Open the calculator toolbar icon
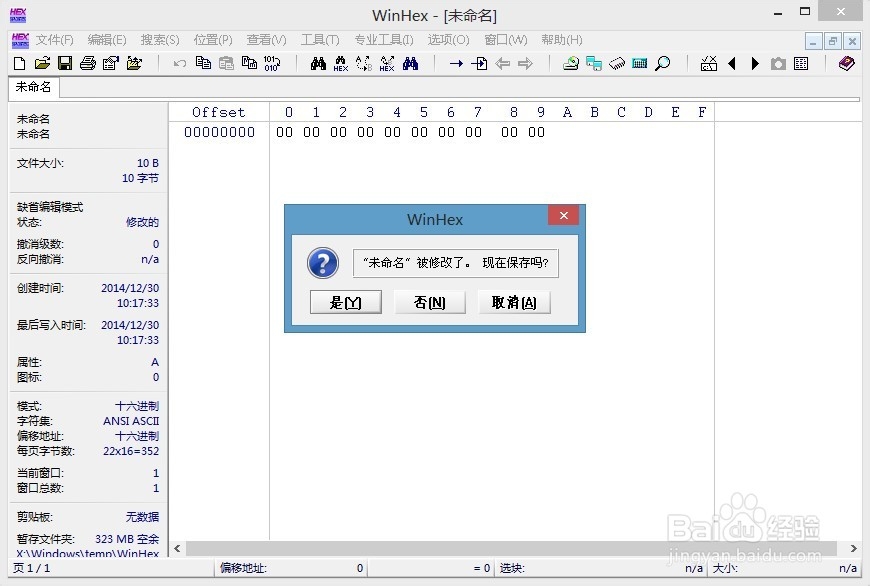This screenshot has height=586, width=870. point(640,64)
